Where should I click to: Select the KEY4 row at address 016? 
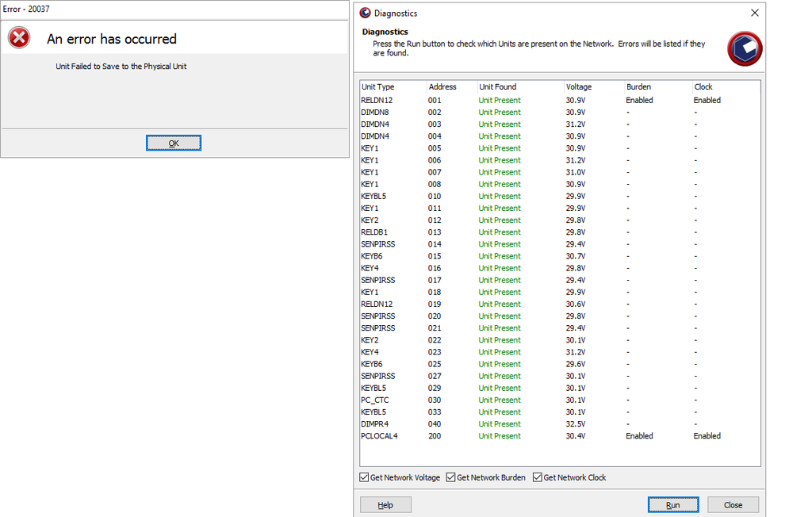coord(560,268)
